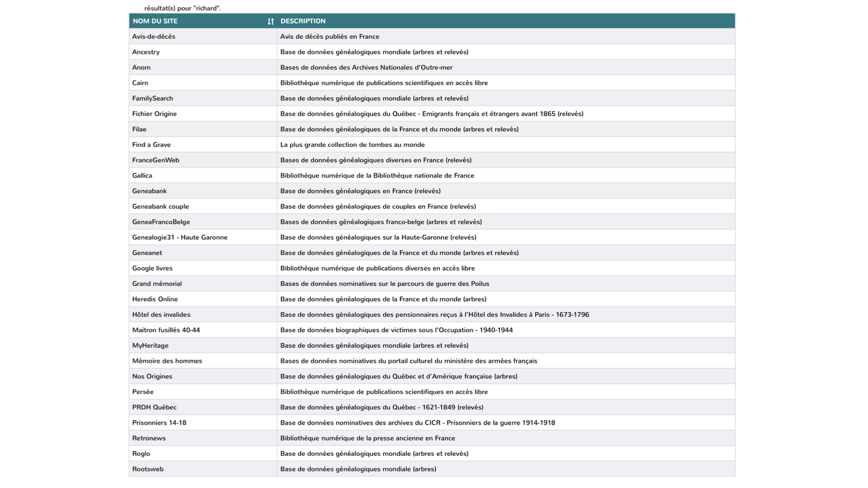Click 'victimes sous l'Occupation - 1940-1944' description

(x=396, y=330)
